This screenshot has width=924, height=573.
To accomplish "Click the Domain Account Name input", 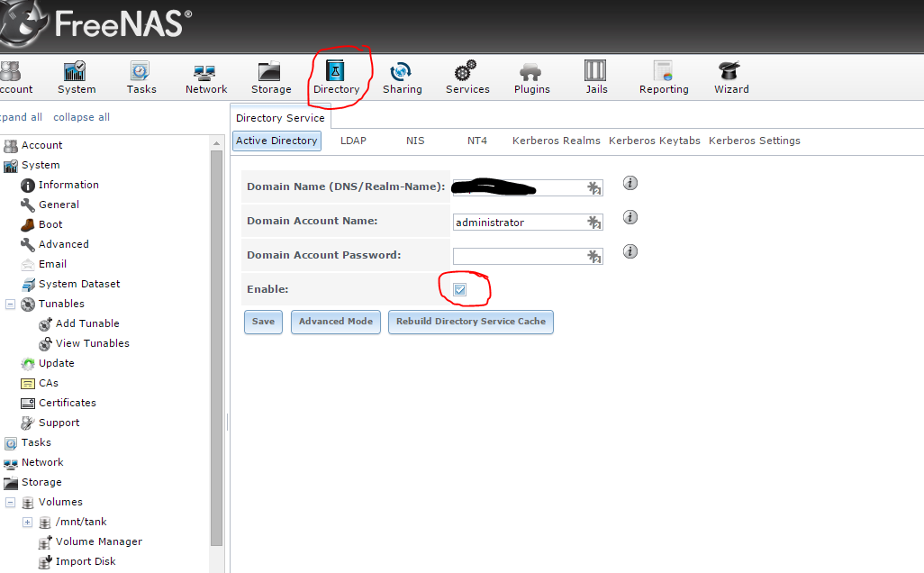I will click(528, 223).
